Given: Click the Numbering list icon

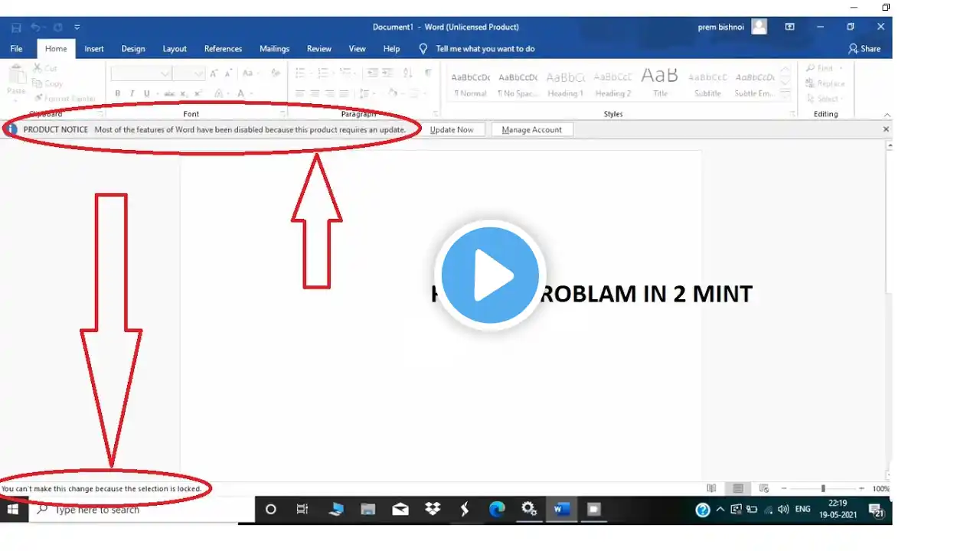Looking at the screenshot, I should tap(323, 73).
